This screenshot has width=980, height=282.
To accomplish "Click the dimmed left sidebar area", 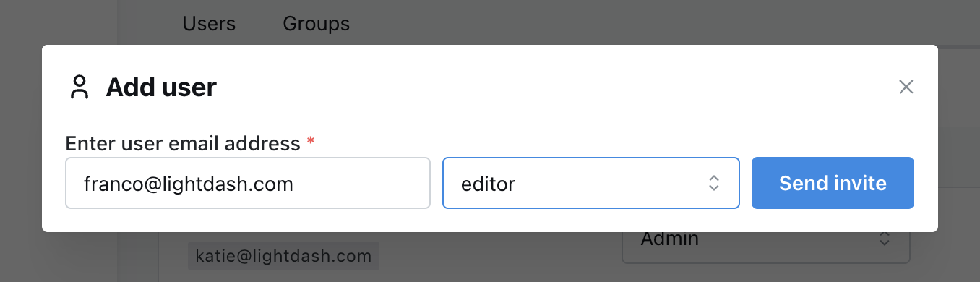I will click(x=58, y=257).
